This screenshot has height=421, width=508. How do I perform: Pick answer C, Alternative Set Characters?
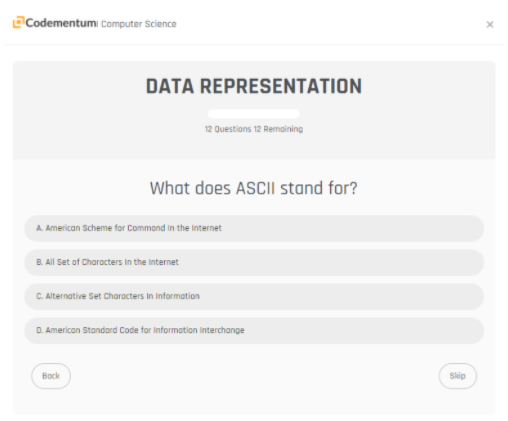point(254,296)
